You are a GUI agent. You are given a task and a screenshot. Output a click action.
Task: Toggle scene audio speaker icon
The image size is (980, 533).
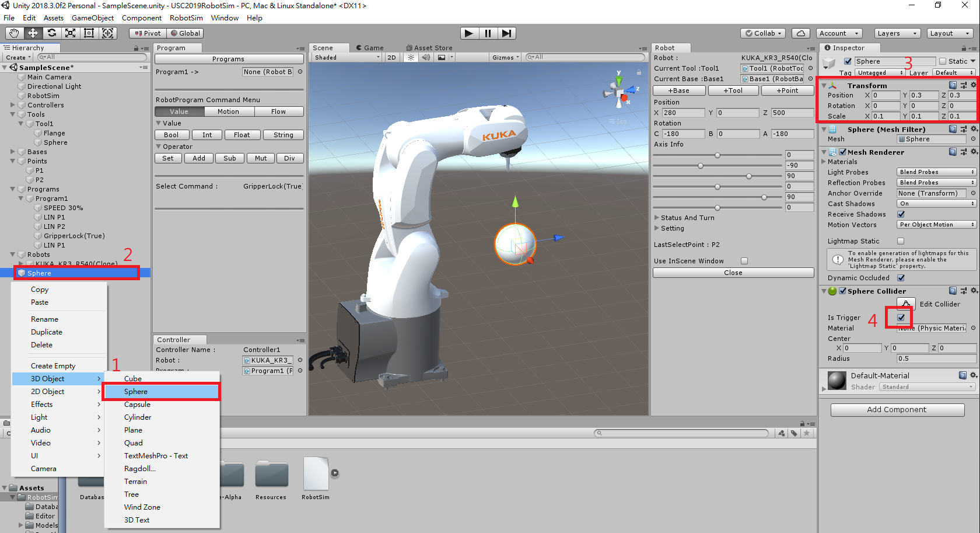(x=426, y=57)
